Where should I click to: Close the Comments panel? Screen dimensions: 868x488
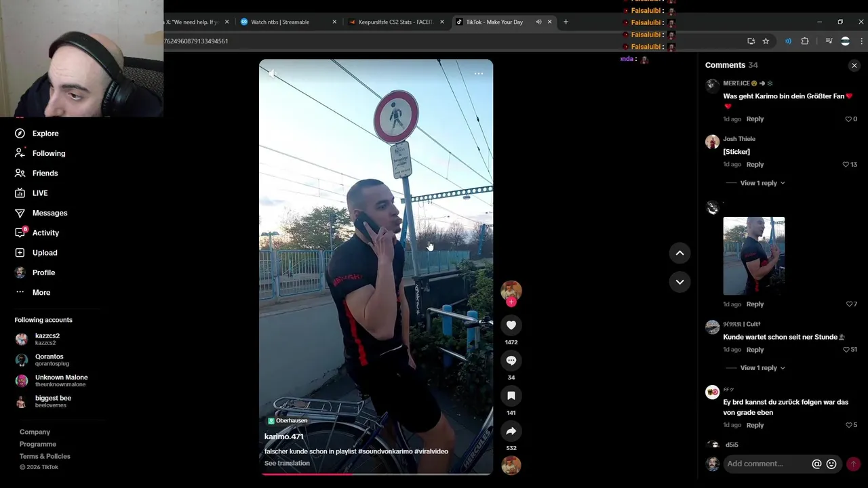coord(854,66)
